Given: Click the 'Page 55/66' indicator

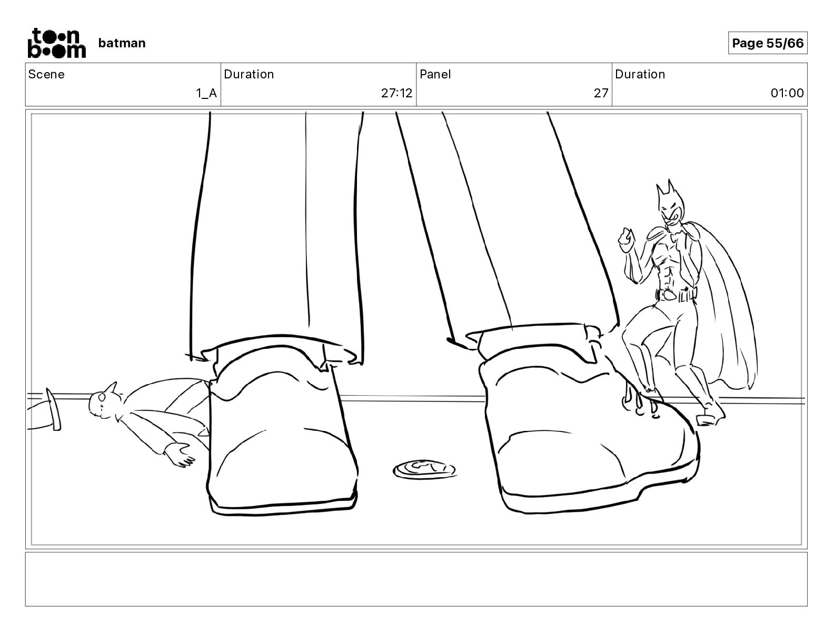Looking at the screenshot, I should 768,43.
